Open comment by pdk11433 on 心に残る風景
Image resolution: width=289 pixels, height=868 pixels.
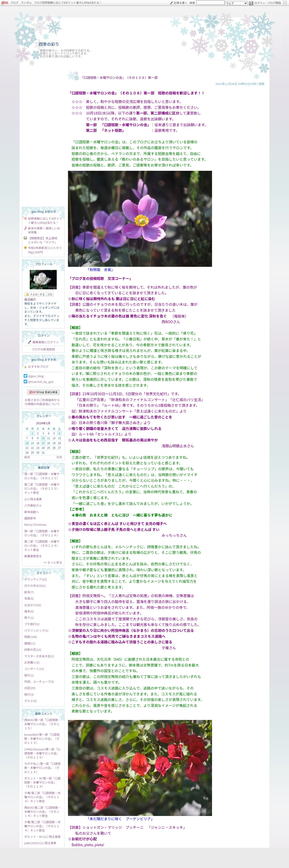point(40,843)
